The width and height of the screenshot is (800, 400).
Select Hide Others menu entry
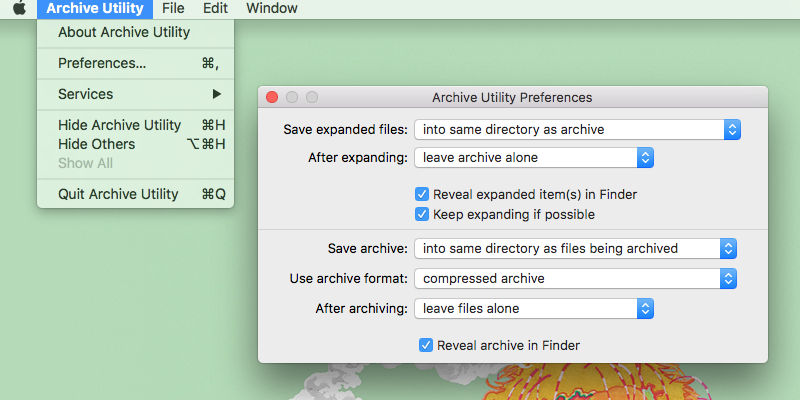(x=97, y=144)
